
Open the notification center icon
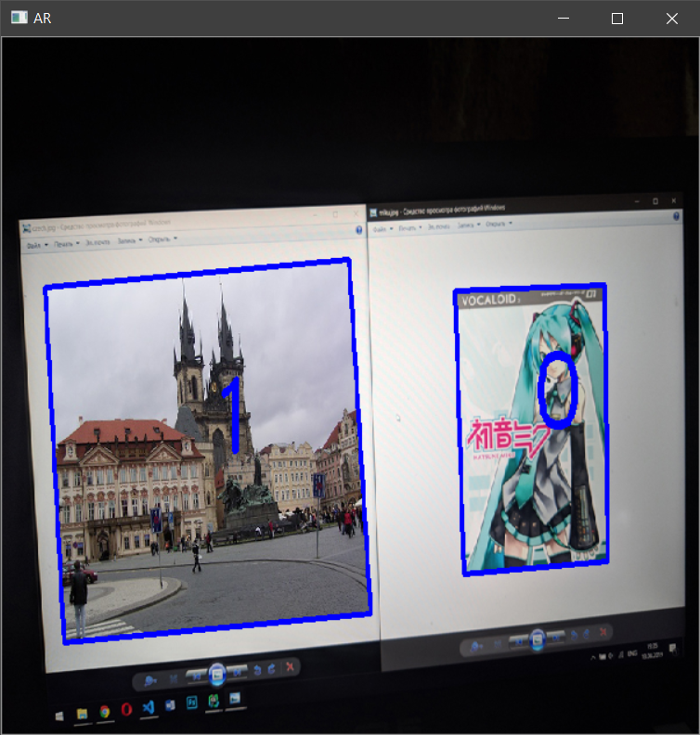click(673, 649)
